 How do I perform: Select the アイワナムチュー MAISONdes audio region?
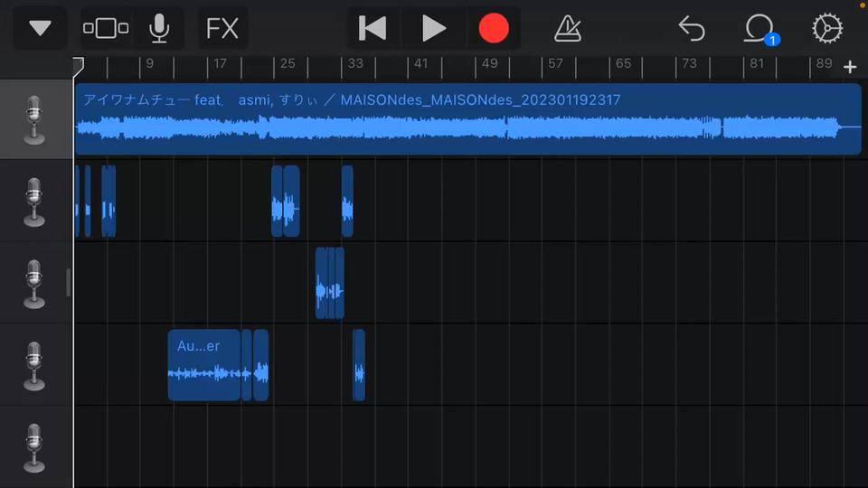[467, 119]
